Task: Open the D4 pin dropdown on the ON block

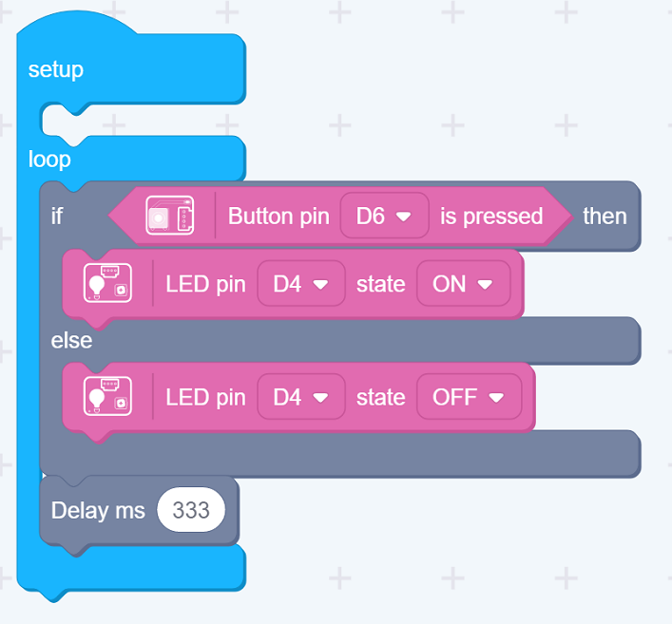Action: (x=301, y=284)
